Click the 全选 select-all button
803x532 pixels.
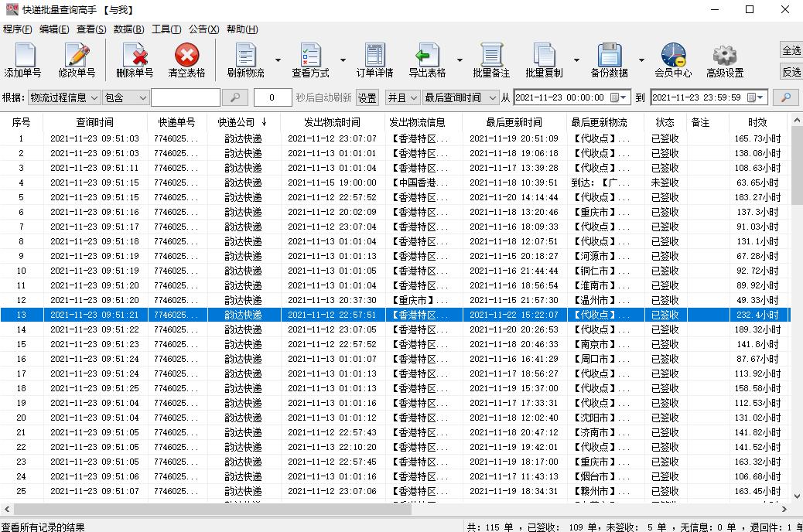point(791,50)
